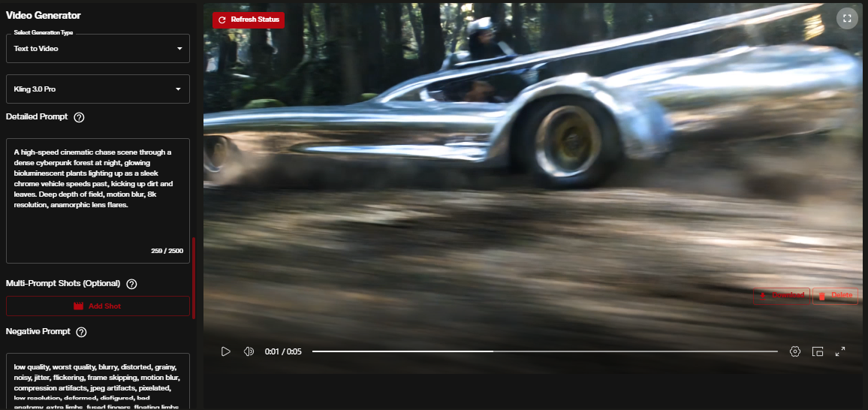Click the Multi-Prompt Shots help icon
The width and height of the screenshot is (868, 410).
coord(131,284)
